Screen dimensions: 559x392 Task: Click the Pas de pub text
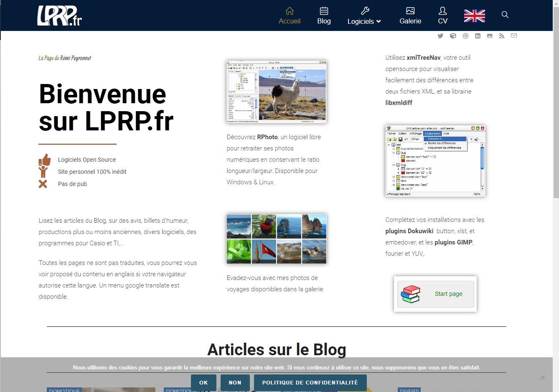coord(72,184)
